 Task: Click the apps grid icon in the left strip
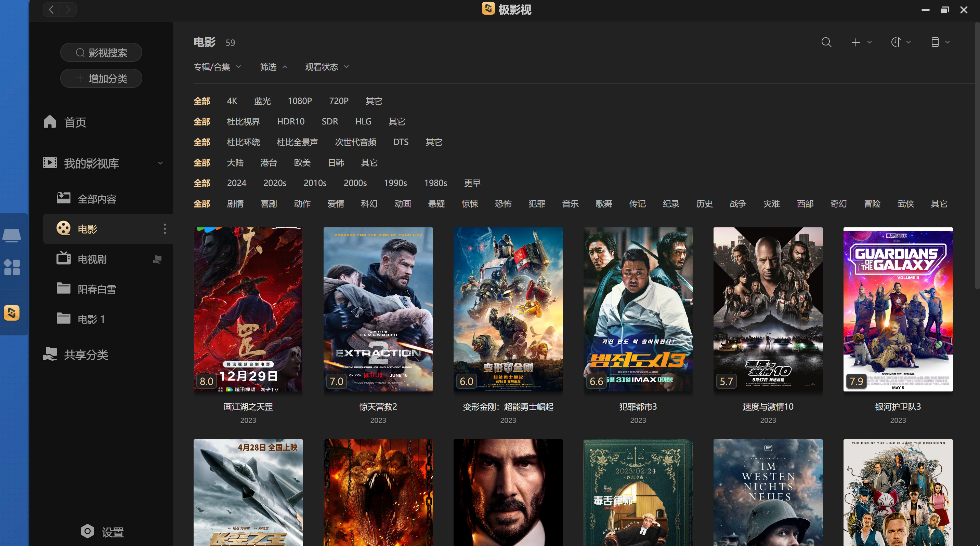click(12, 267)
